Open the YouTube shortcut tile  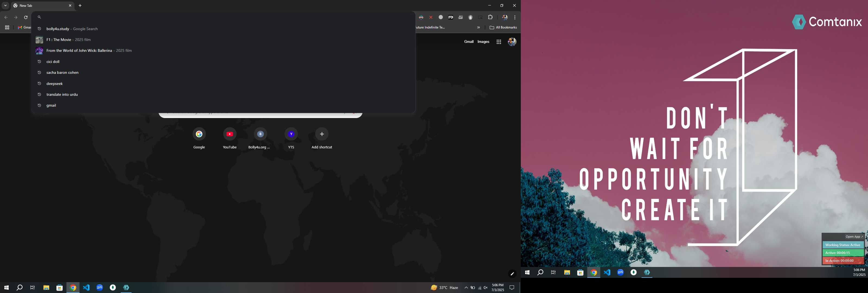(230, 138)
